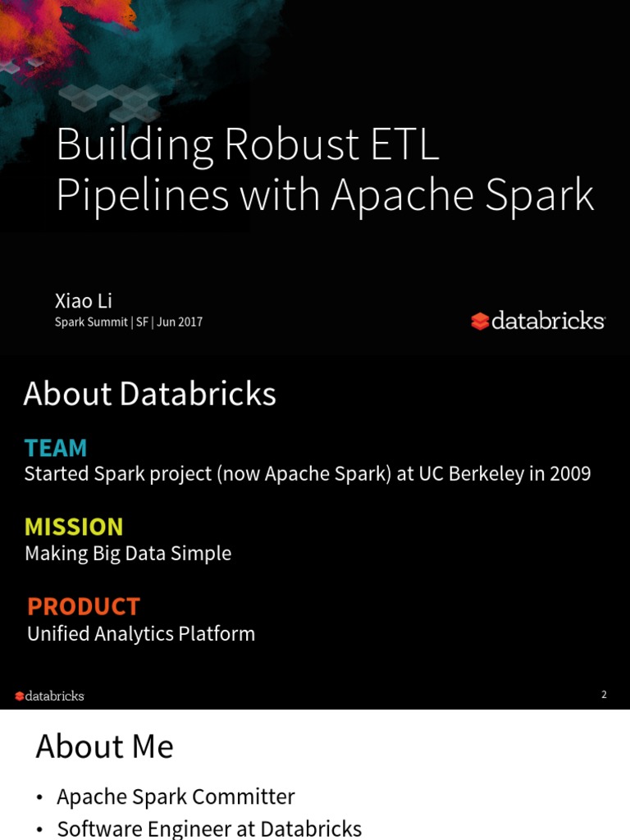Click the slide number 2
Viewport: 630px width, 840px height.
tap(604, 694)
